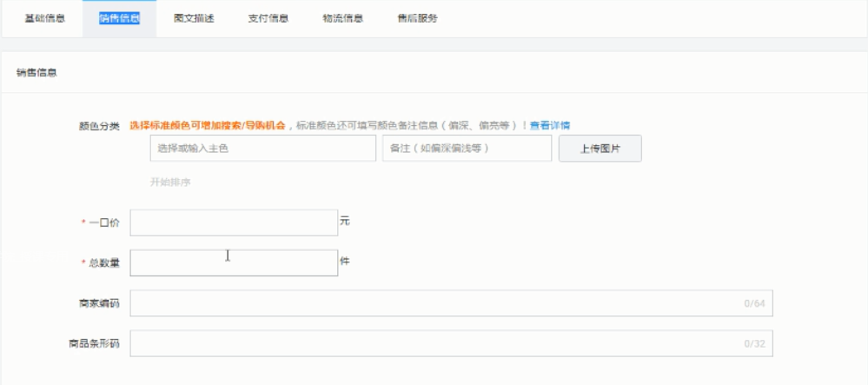
Task: Focus the 备注 color remark field
Action: click(467, 149)
